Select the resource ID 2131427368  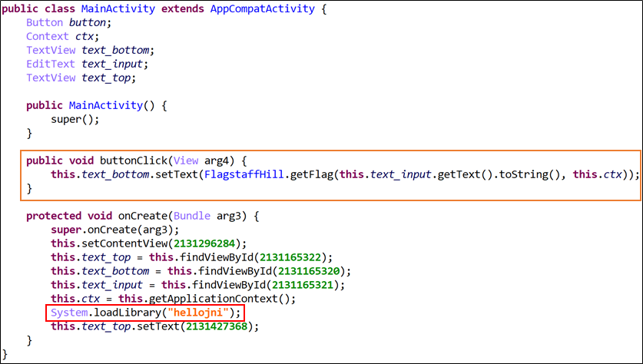point(216,326)
